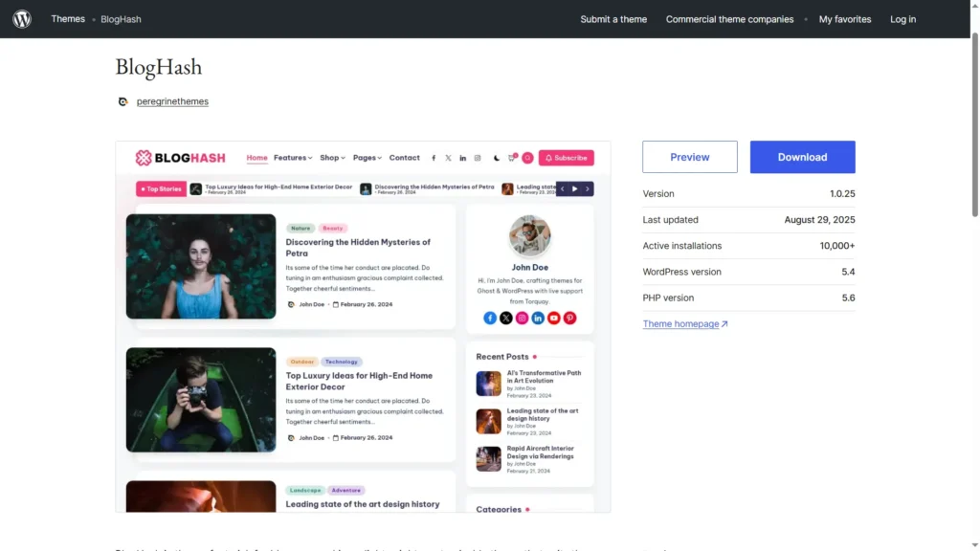
Task: Expand the Features dropdown in preview
Action: click(293, 158)
